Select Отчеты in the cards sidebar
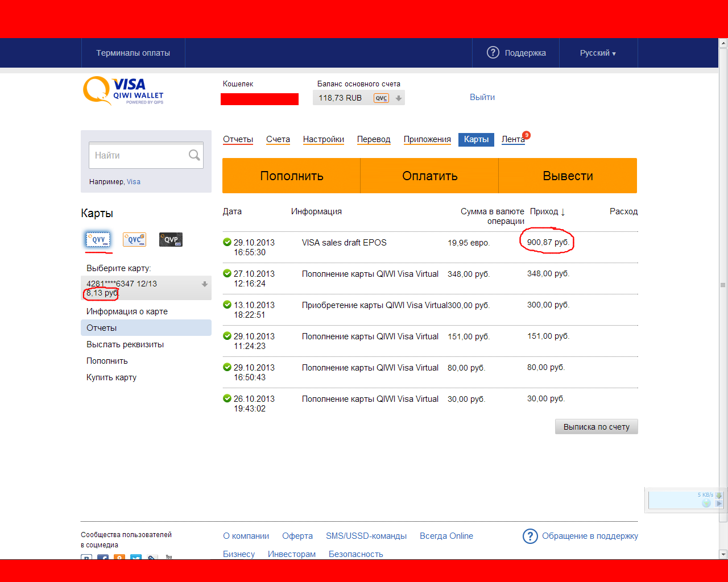This screenshot has height=582, width=728. coord(146,328)
